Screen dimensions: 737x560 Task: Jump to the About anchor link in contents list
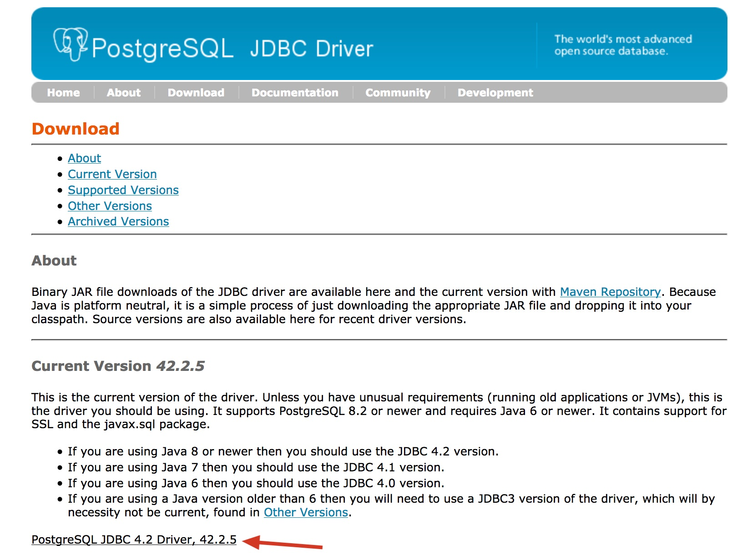coord(85,158)
